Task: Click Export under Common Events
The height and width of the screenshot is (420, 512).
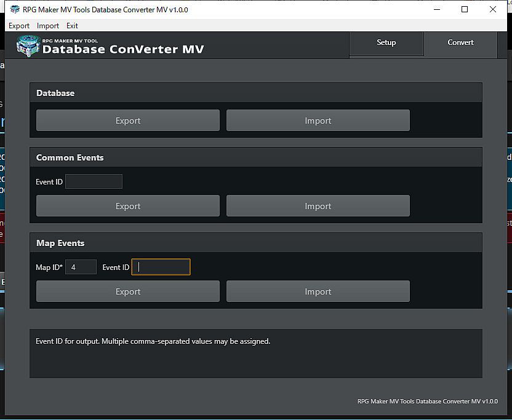Action: pos(128,206)
